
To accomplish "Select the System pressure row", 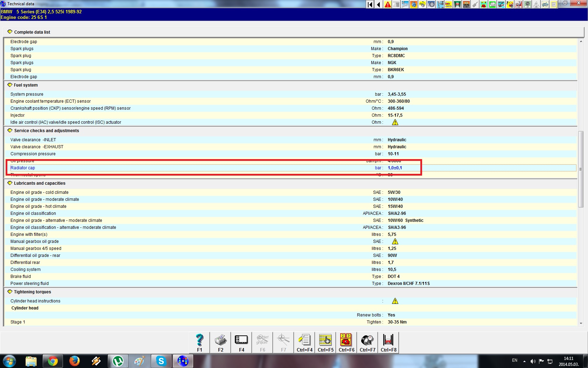I will click(x=291, y=94).
